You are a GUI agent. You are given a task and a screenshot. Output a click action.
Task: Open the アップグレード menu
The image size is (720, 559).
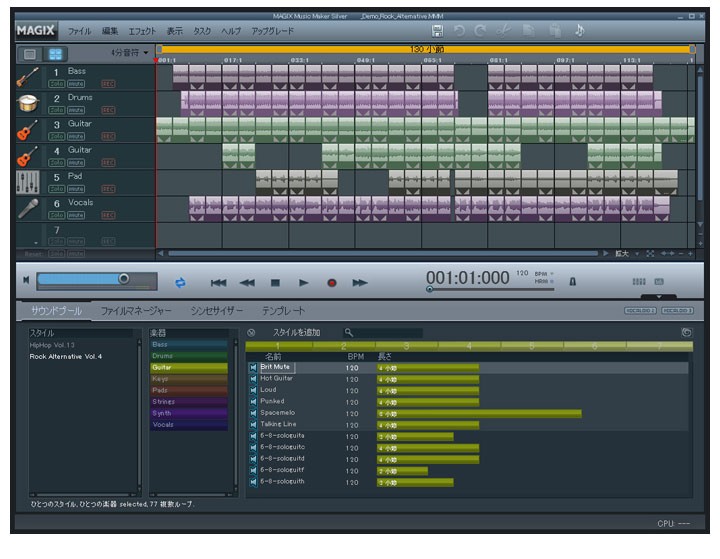(x=272, y=31)
